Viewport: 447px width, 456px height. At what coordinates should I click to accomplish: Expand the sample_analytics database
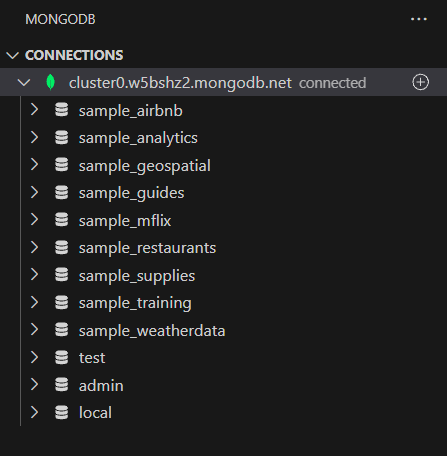[x=35, y=137]
